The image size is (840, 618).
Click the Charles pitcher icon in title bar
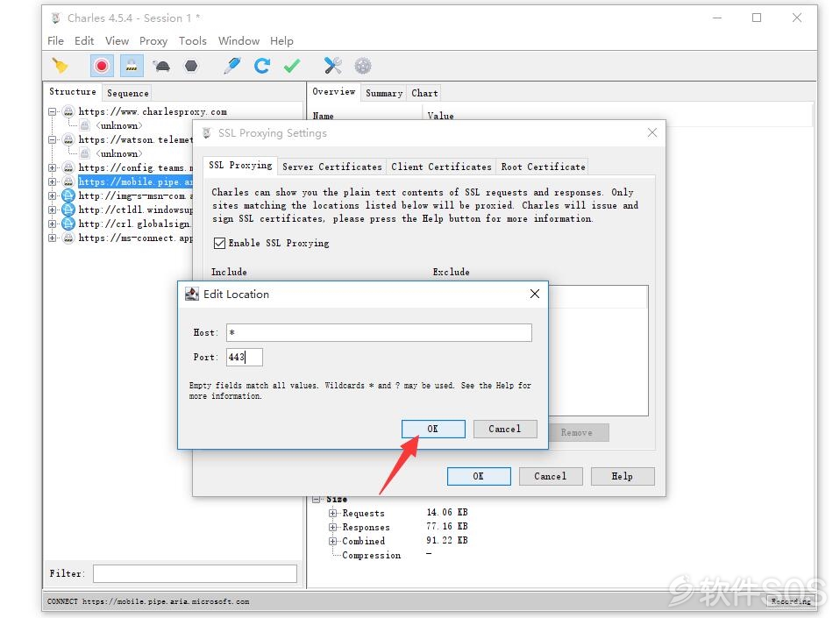point(56,18)
